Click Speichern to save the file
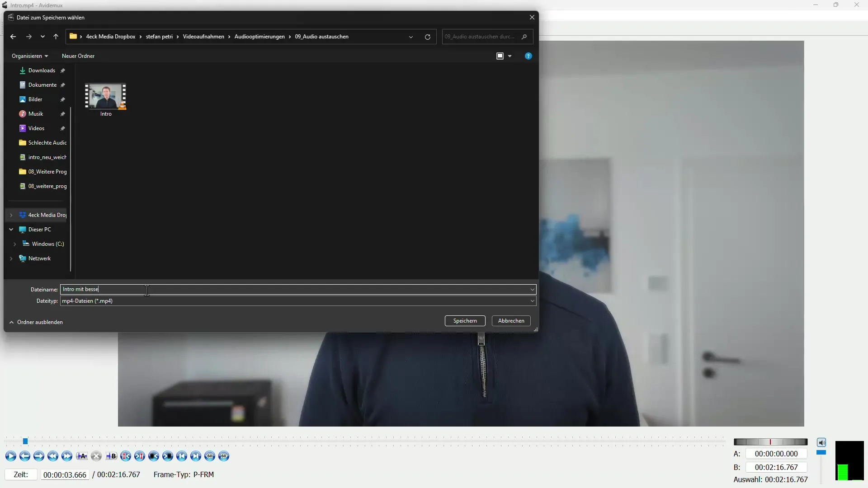Viewport: 868px width, 488px height. point(464,320)
